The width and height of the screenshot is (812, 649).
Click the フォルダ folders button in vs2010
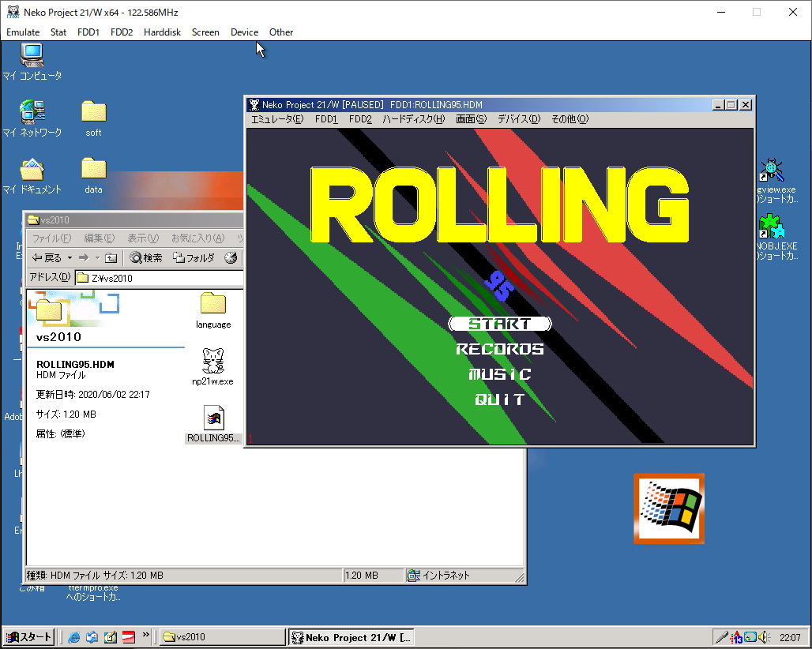pyautogui.click(x=194, y=257)
